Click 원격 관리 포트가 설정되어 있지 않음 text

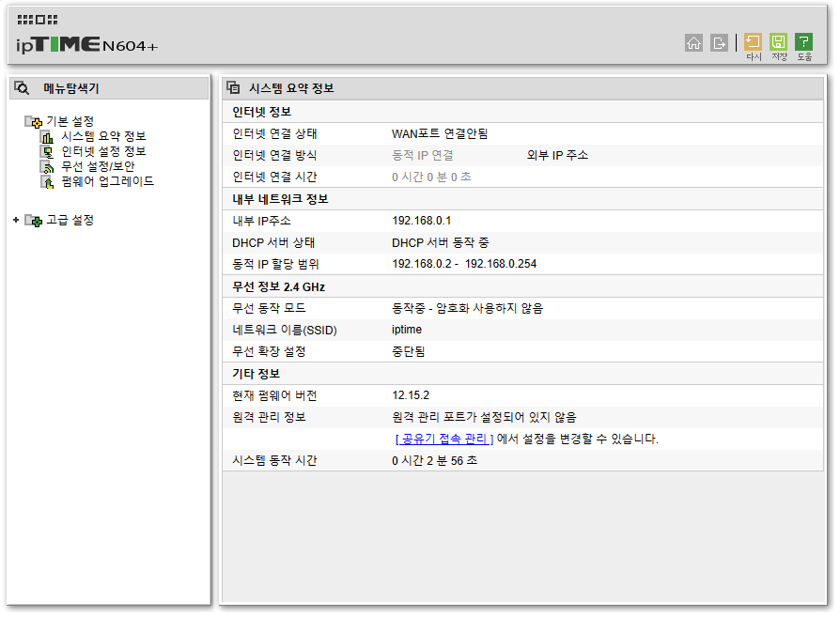pos(484,417)
